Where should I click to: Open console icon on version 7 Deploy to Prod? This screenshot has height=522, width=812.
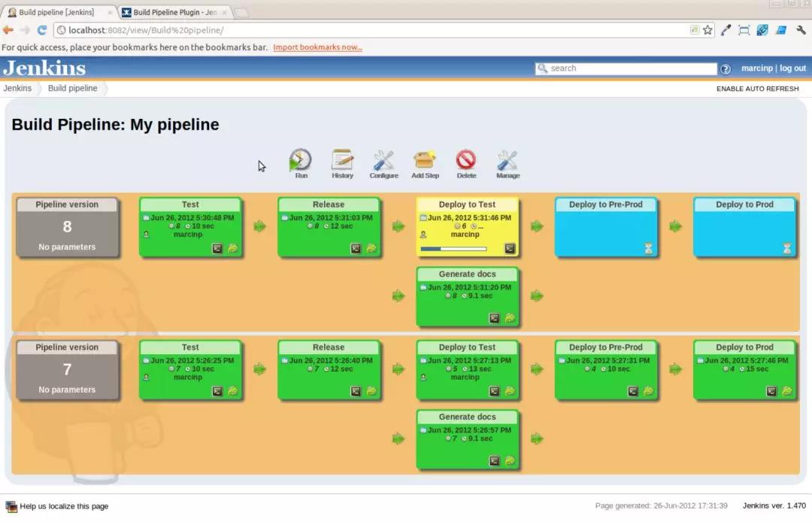771,391
